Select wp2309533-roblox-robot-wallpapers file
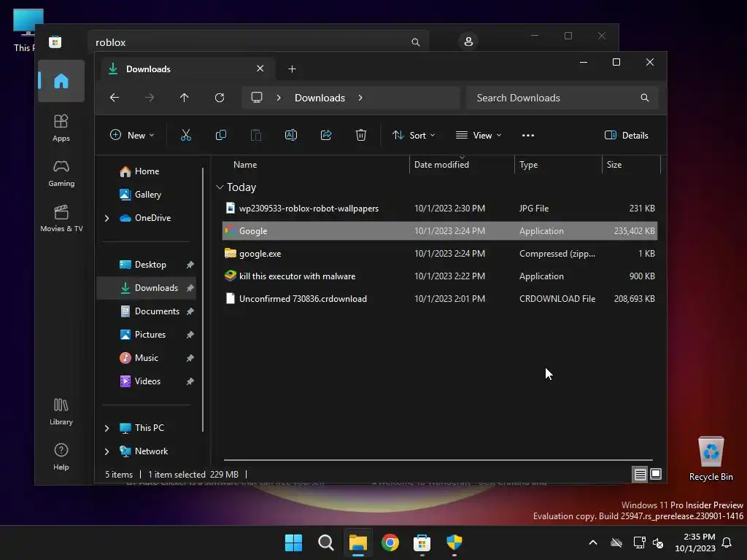 click(x=440, y=209)
